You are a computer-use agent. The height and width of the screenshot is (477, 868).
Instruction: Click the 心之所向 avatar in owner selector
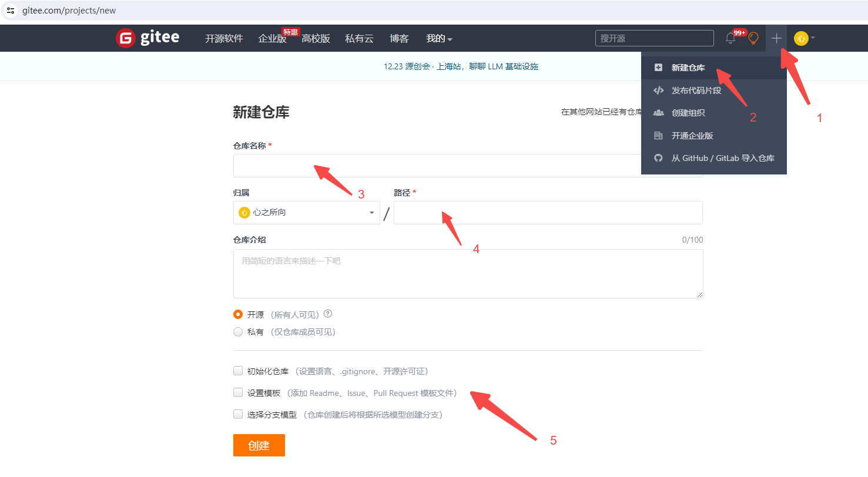click(x=244, y=213)
